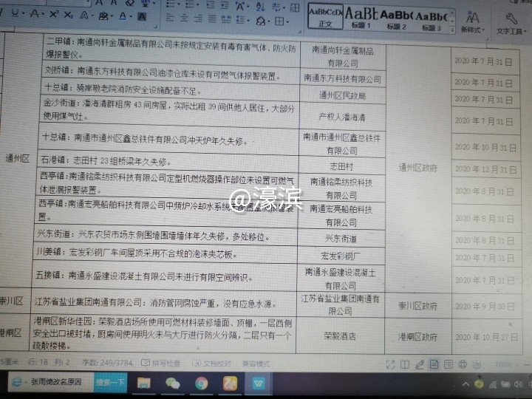Switch to writing mode pencil

point(420,364)
